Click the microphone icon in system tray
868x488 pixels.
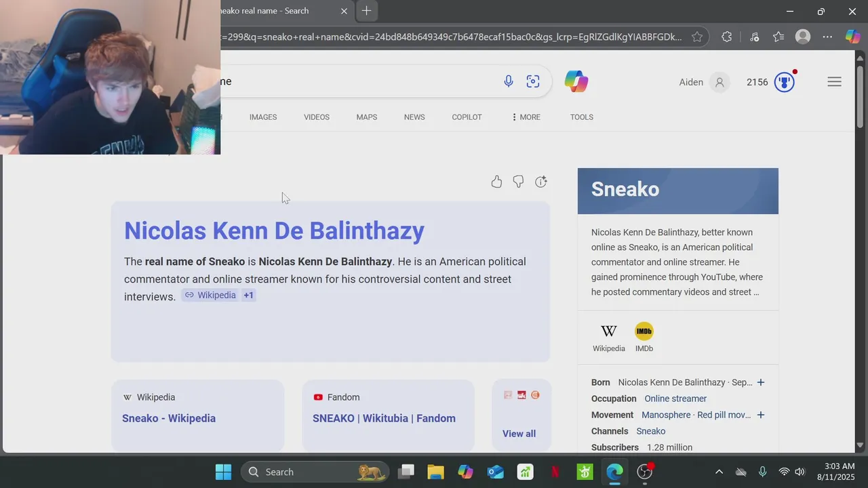coord(762,472)
